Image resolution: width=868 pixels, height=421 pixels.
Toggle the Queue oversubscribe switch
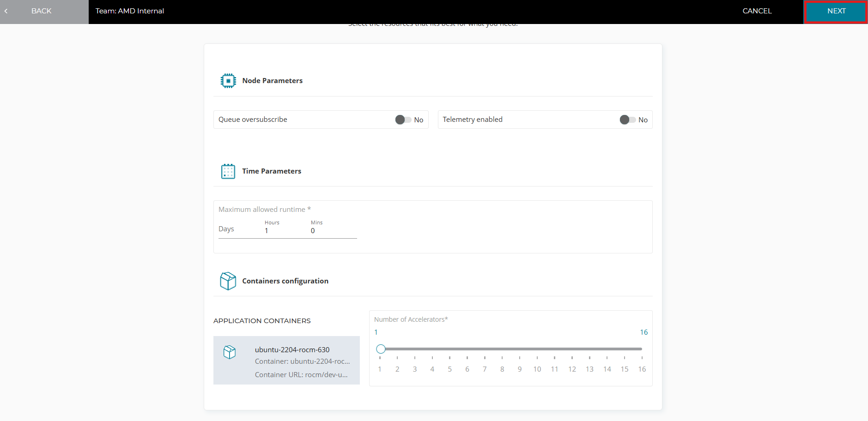[403, 120]
